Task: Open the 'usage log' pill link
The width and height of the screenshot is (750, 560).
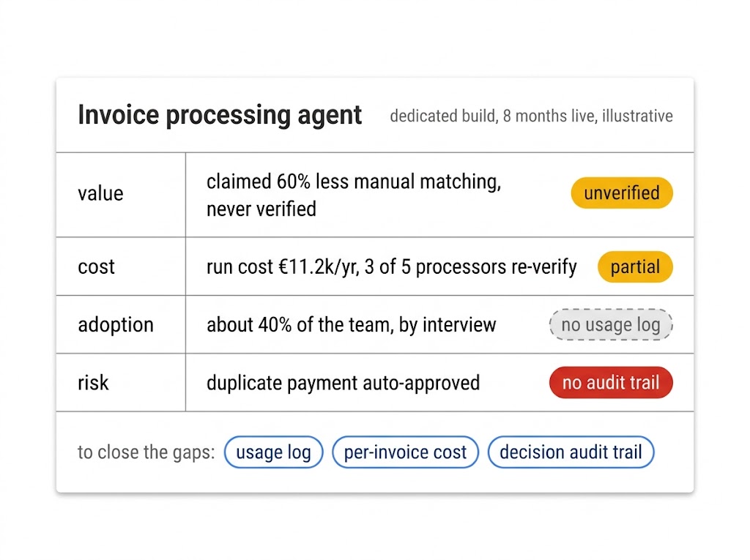Action: 274,452
